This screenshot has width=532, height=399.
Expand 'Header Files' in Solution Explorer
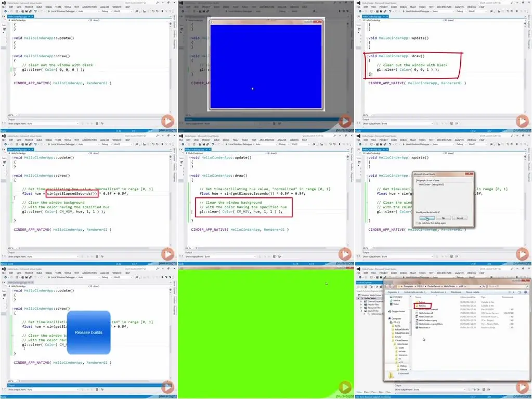[x=361, y=304]
